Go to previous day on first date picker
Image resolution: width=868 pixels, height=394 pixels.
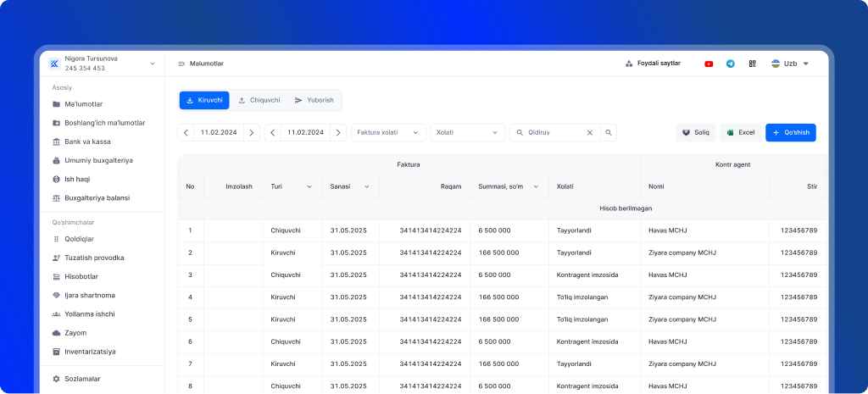(x=186, y=133)
